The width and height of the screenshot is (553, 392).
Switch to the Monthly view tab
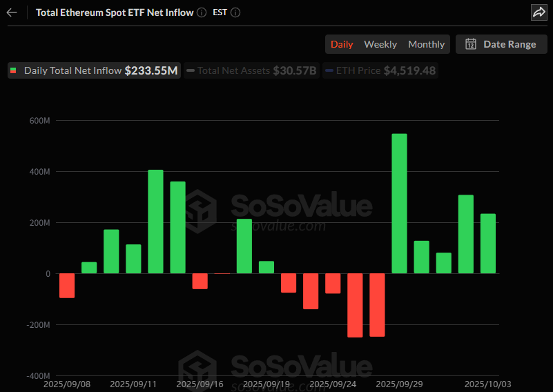click(426, 44)
